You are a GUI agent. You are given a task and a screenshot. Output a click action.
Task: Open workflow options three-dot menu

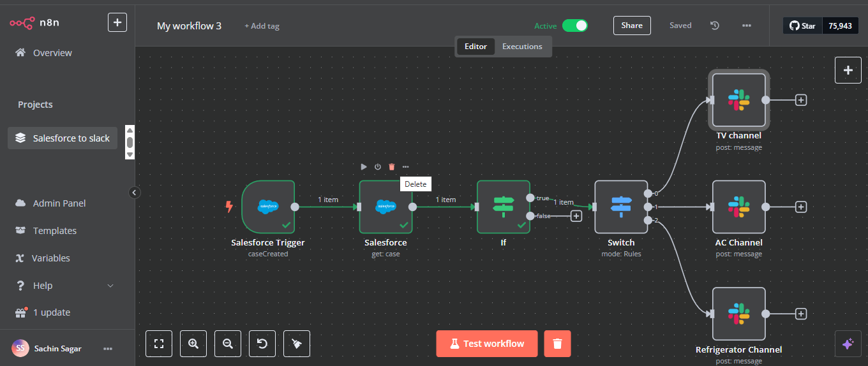(x=747, y=26)
